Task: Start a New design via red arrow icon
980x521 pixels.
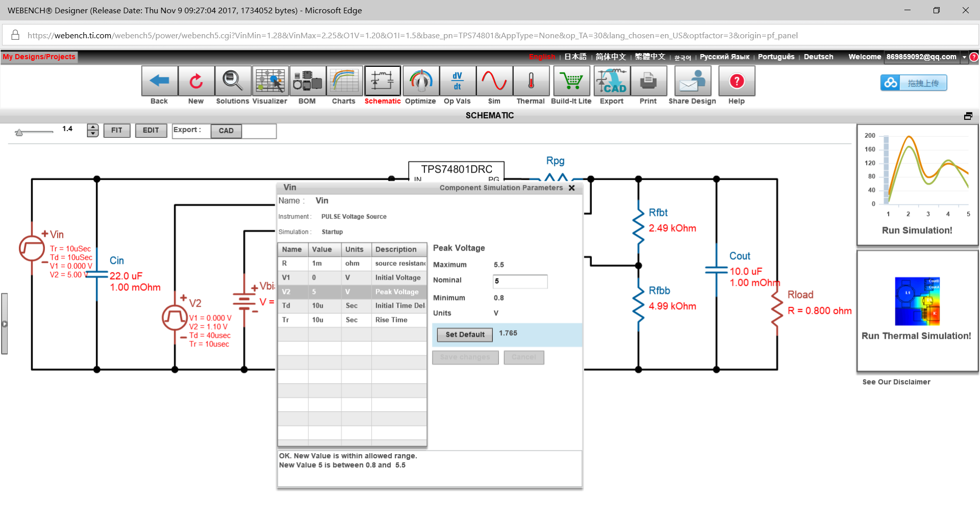Action: (196, 81)
